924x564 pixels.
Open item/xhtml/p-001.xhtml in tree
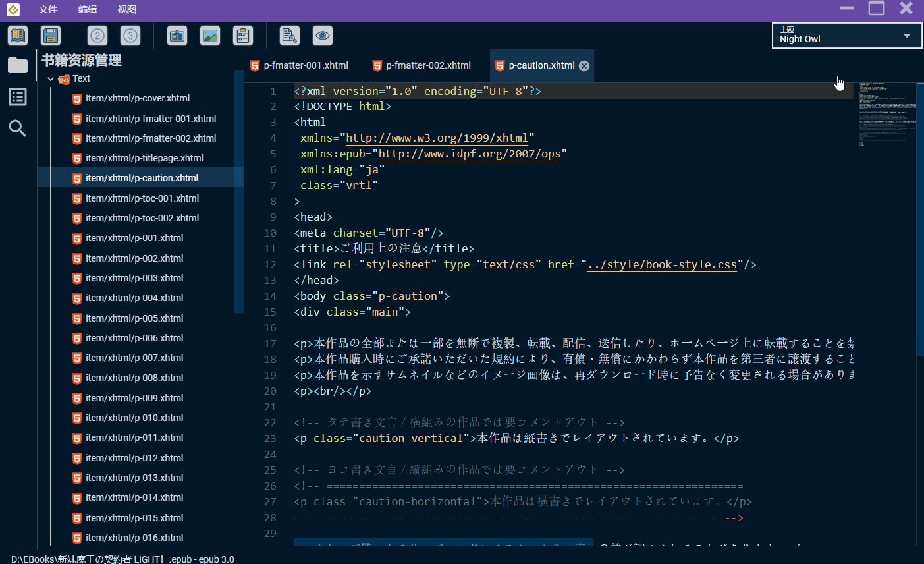coord(134,238)
